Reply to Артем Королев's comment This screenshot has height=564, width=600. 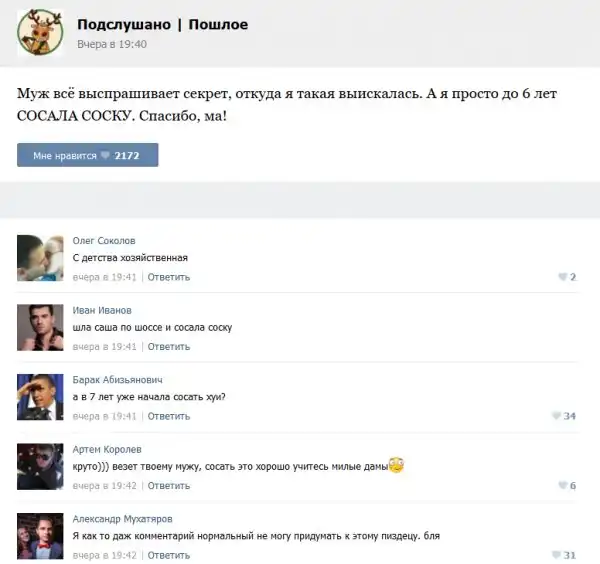169,486
